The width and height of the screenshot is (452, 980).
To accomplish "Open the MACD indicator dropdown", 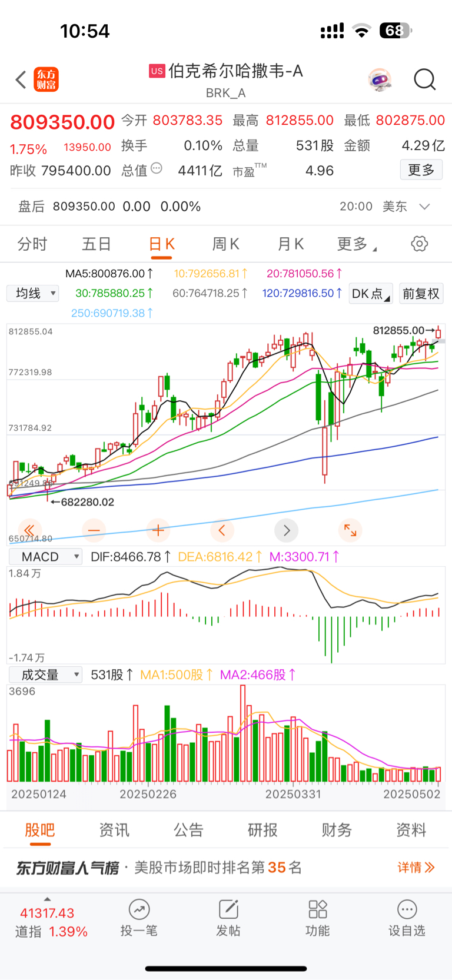I will coord(45,557).
